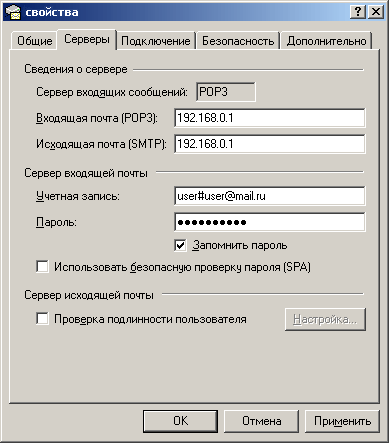Screen dimensions: 389x443
Task: Click the Отмена button
Action: pyautogui.click(x=261, y=421)
